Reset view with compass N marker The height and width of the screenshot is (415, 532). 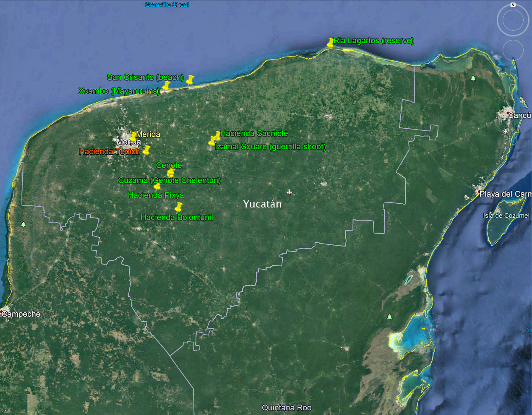pos(513,5)
